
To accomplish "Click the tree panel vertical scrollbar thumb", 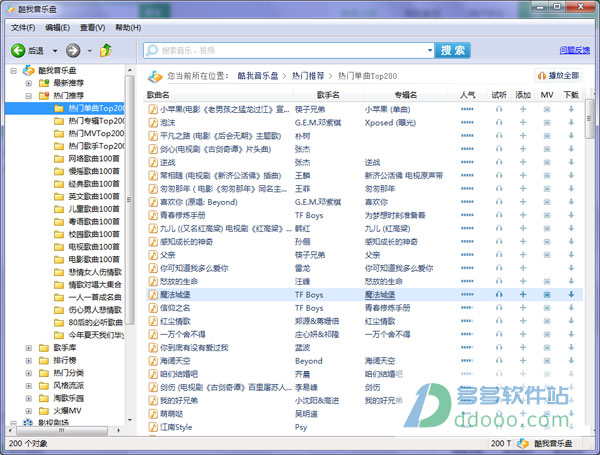I will point(129,199).
